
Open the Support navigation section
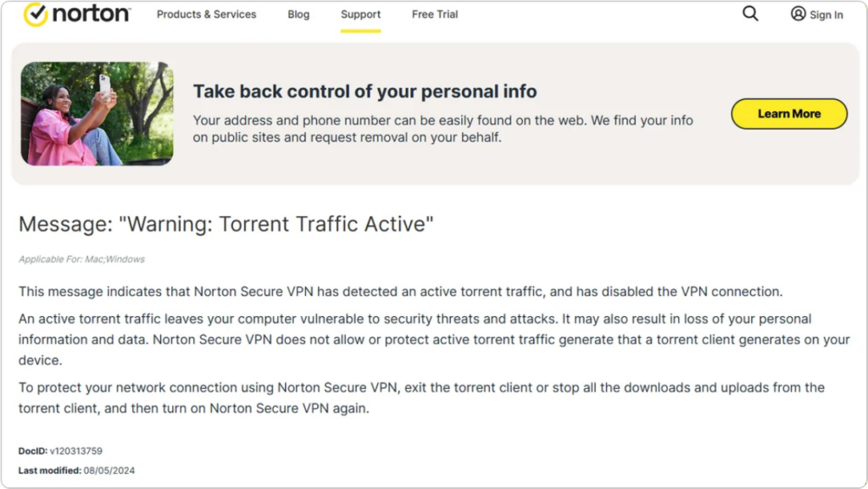click(x=360, y=14)
